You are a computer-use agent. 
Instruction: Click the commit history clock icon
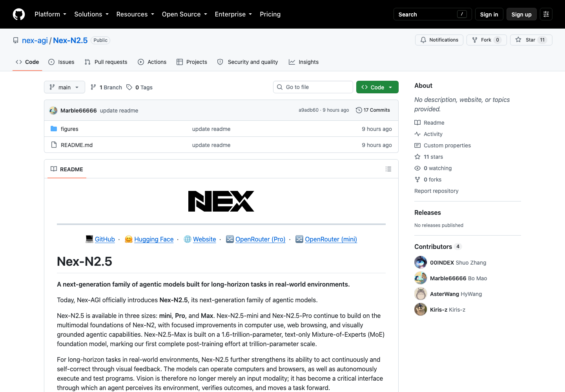click(x=359, y=110)
